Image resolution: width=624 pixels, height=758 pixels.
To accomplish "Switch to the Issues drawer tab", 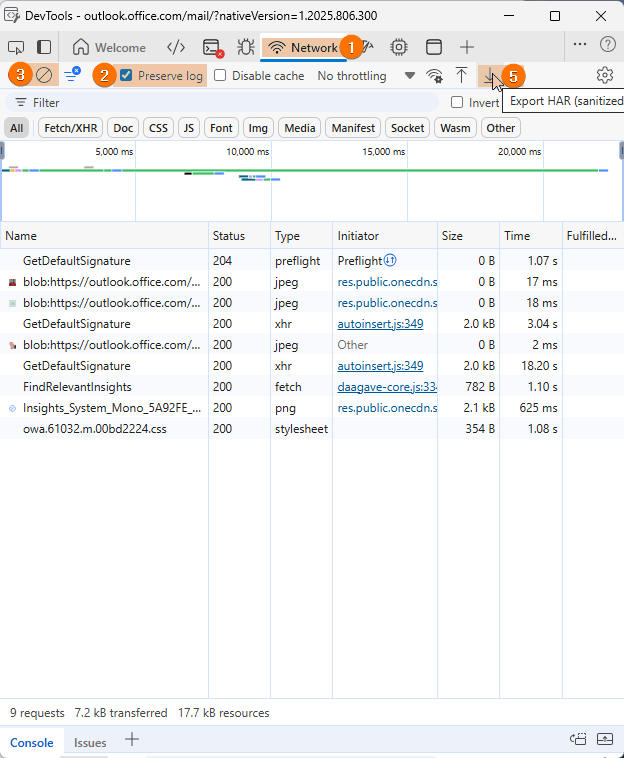I will click(90, 742).
